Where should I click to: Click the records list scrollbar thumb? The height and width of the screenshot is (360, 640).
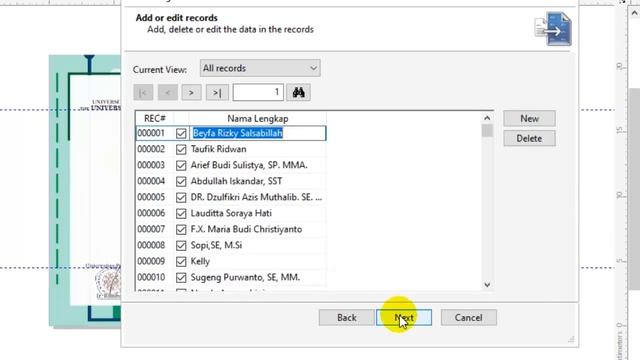[x=487, y=131]
